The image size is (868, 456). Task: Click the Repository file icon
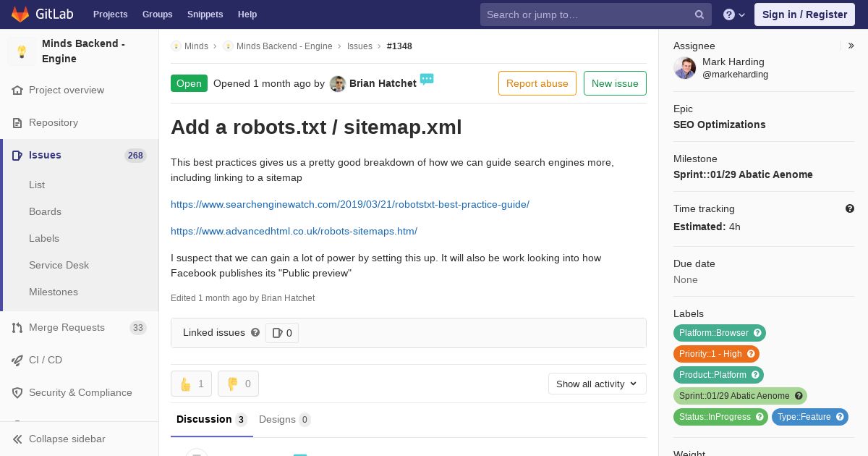pyautogui.click(x=17, y=123)
